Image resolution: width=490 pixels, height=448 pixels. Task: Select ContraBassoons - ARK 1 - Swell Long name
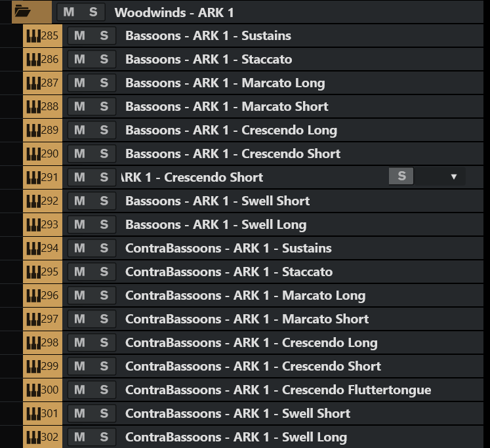[236, 438]
